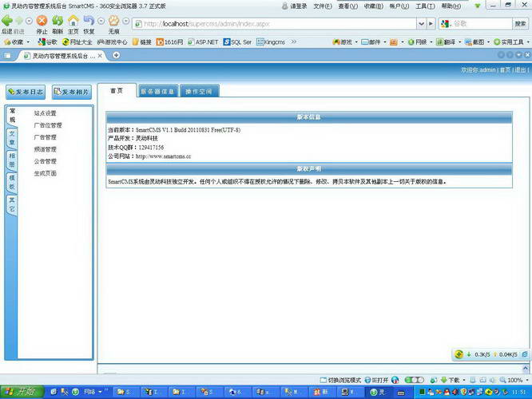The width and height of the screenshot is (532, 399).
Task: Select the 模板 vertical sidebar tab
Action: pyautogui.click(x=12, y=182)
